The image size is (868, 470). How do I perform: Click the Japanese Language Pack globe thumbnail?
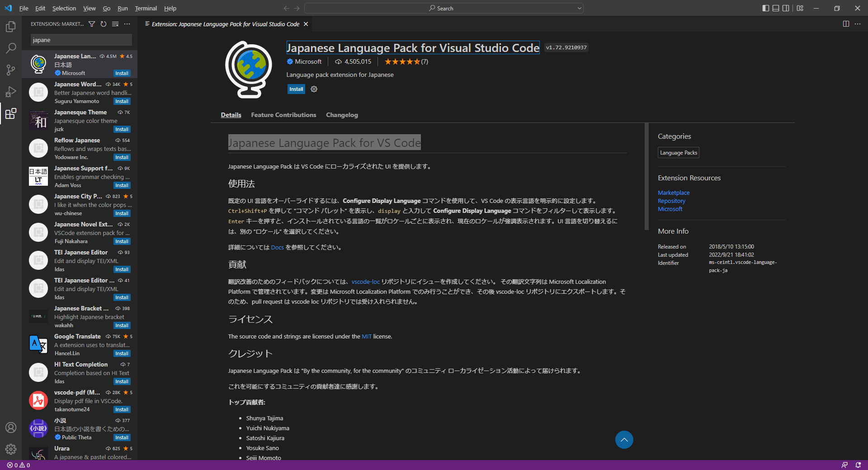click(38, 64)
